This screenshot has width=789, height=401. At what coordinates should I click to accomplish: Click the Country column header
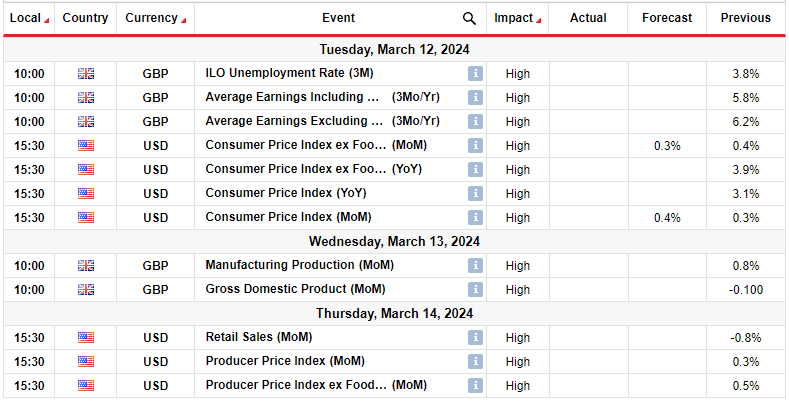pos(86,18)
